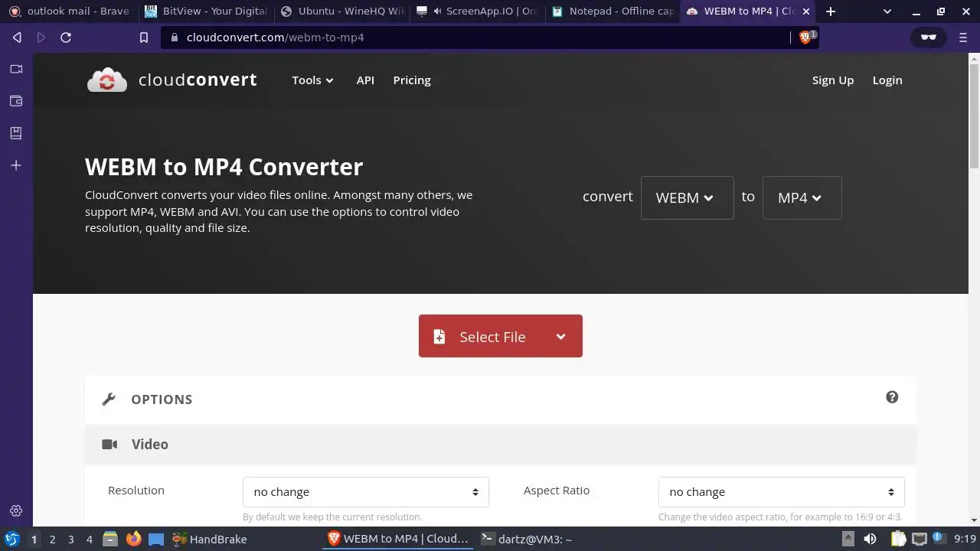
Task: Open the start menu icon in taskbar
Action: coord(11,539)
